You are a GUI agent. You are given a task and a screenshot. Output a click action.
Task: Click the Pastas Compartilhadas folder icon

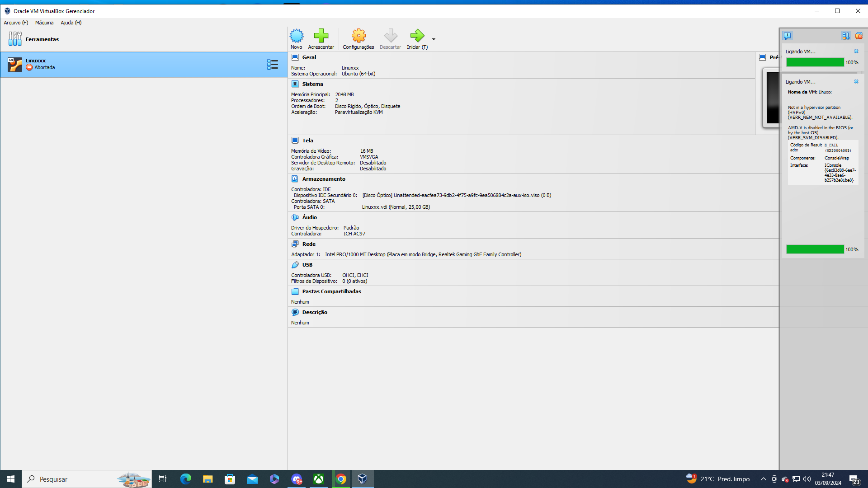tap(295, 291)
